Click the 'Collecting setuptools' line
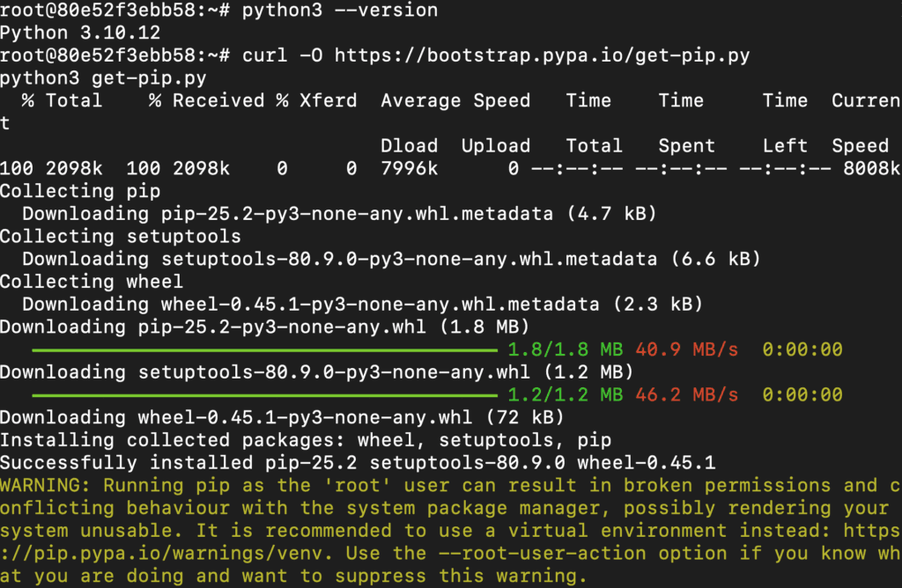The image size is (902, 588). tap(120, 236)
